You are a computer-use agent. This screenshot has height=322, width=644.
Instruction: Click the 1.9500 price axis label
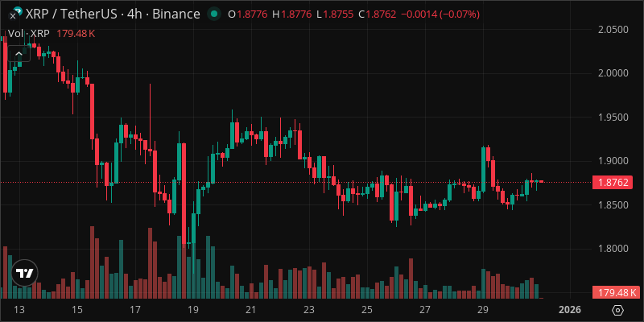tap(613, 117)
